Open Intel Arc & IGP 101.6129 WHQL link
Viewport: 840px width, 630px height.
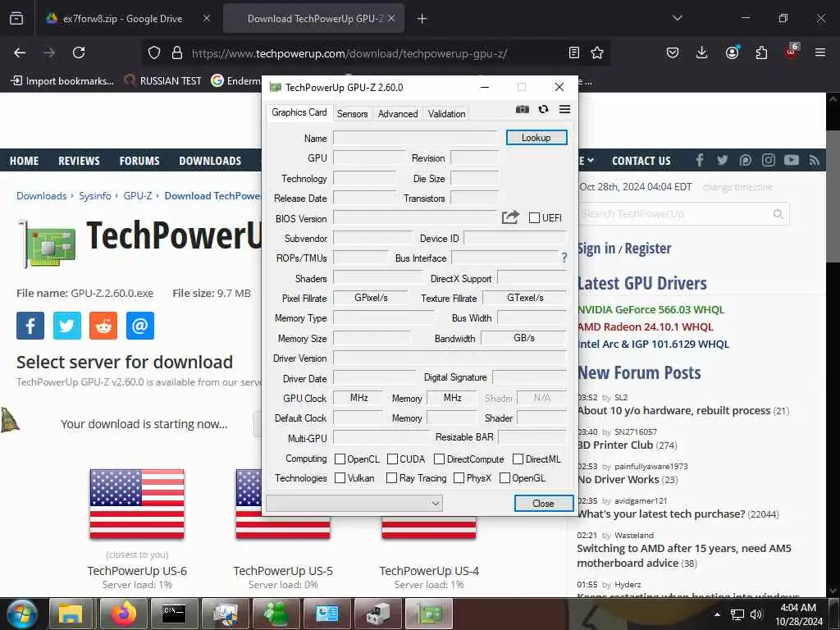click(x=654, y=344)
